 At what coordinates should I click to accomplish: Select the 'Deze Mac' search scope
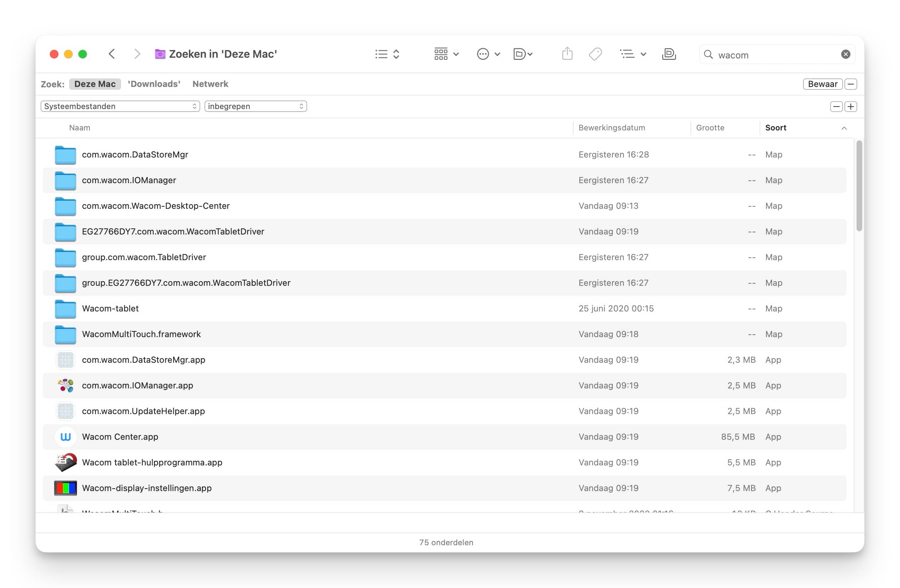[x=95, y=84]
